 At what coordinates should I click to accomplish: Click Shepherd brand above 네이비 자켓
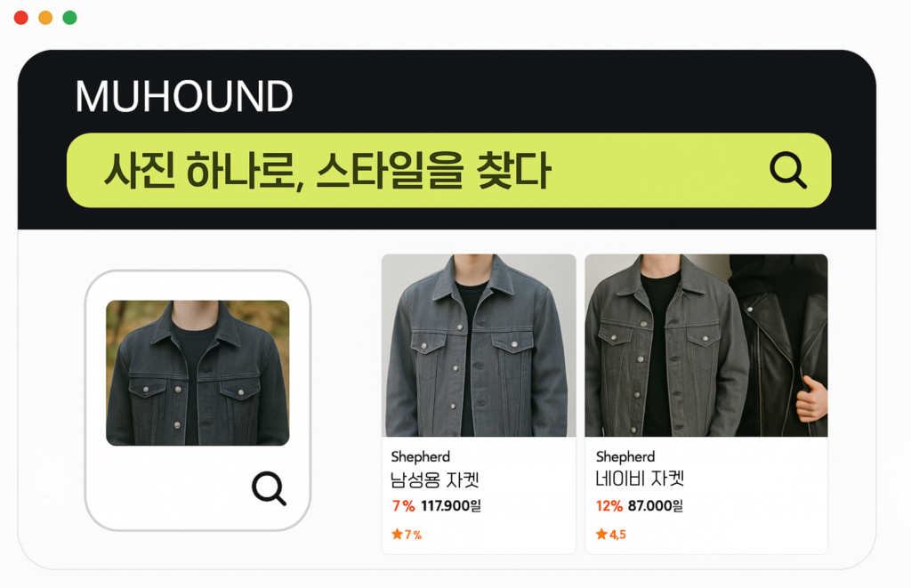tap(625, 456)
